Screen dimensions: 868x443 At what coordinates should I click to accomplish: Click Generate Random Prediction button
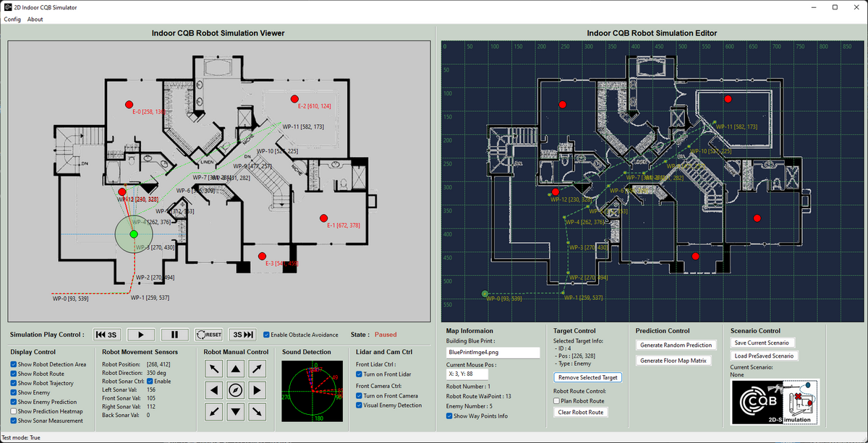click(676, 345)
